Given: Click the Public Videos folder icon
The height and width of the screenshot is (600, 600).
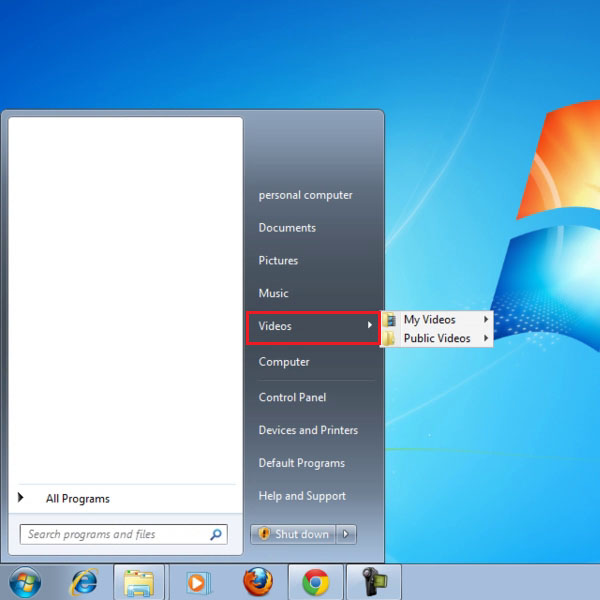Looking at the screenshot, I should coord(390,338).
